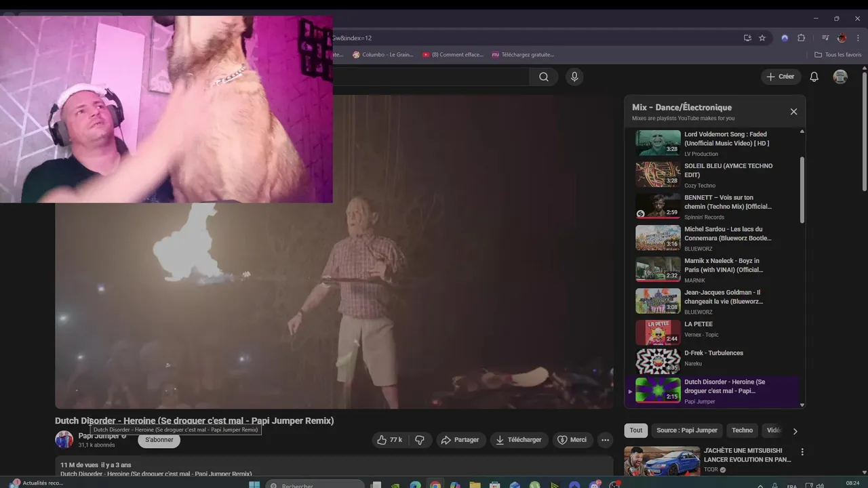Viewport: 868px width, 488px height.
Task: Open Microsoft Edge from the taskbar
Action: tap(416, 485)
